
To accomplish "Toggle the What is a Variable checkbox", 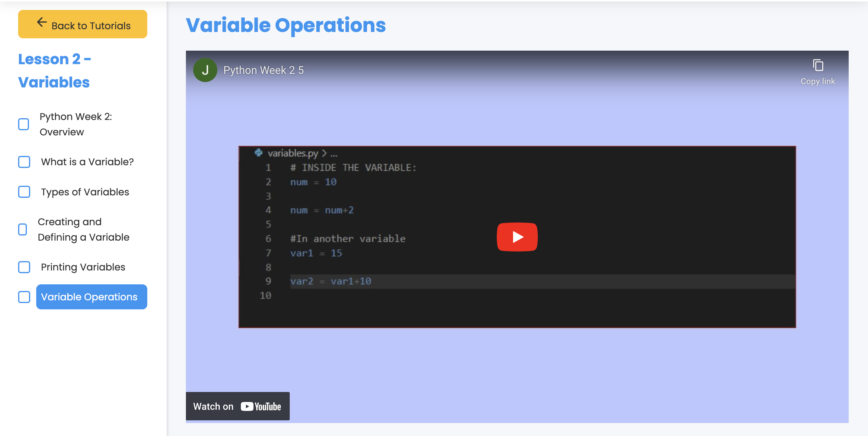I will point(24,162).
